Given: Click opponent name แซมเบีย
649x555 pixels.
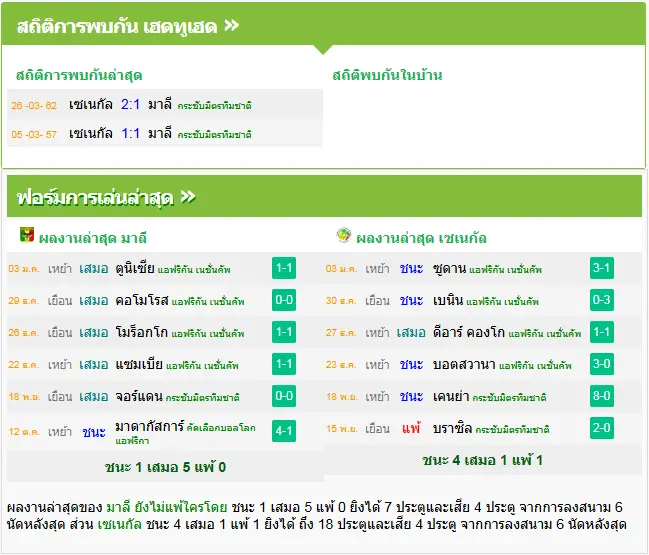Looking at the screenshot, I should 139,364.
